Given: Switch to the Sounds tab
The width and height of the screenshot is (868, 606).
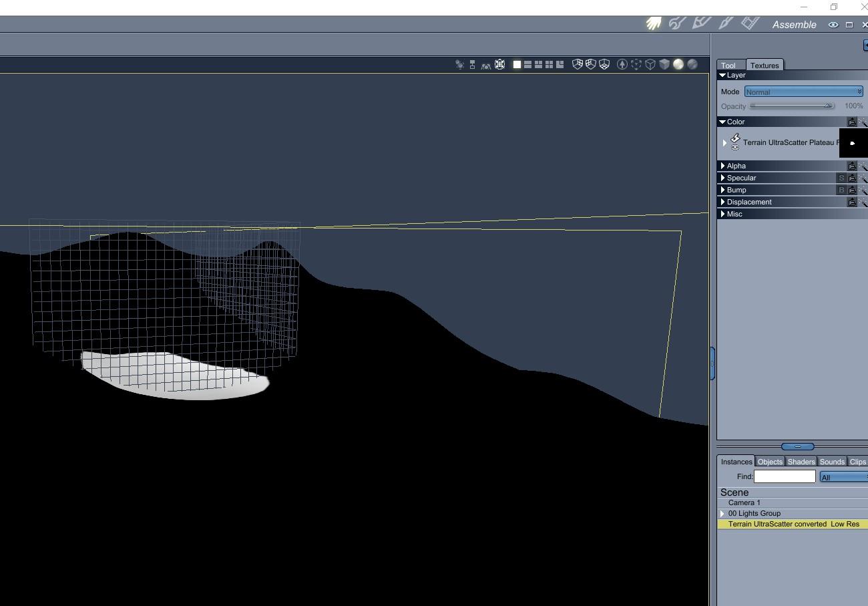Looking at the screenshot, I should pyautogui.click(x=832, y=462).
